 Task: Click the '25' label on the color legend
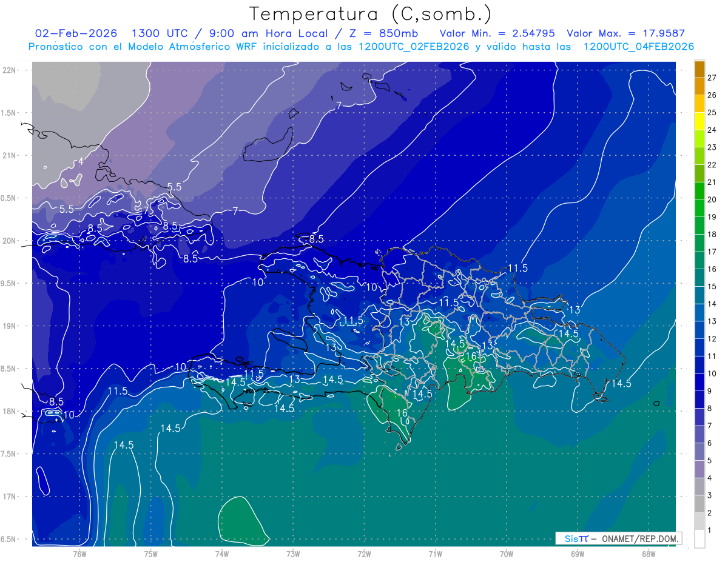click(x=712, y=113)
